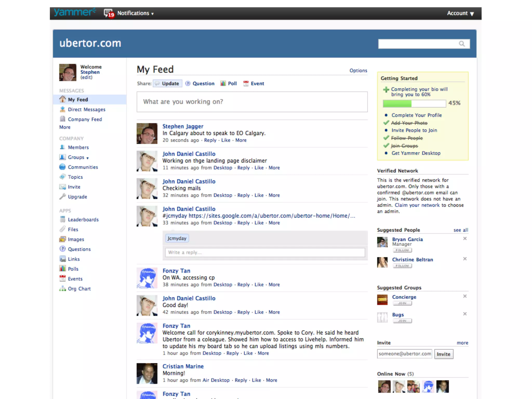The width and height of the screenshot is (532, 399).
Task: Open Communities in the sidebar
Action: tap(83, 167)
